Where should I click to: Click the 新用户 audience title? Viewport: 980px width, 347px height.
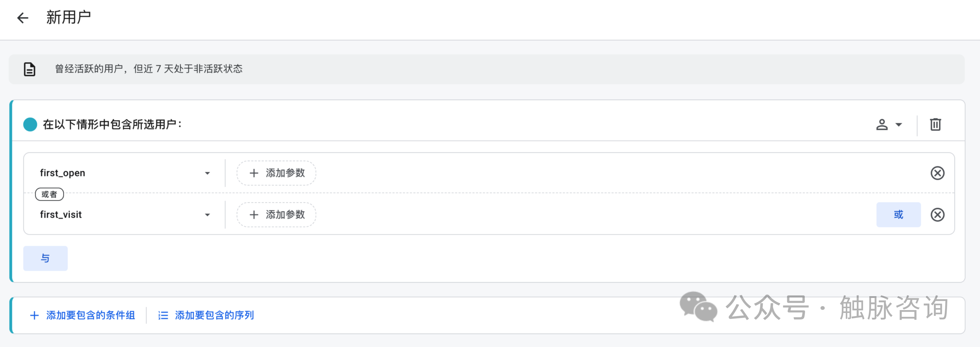(69, 18)
